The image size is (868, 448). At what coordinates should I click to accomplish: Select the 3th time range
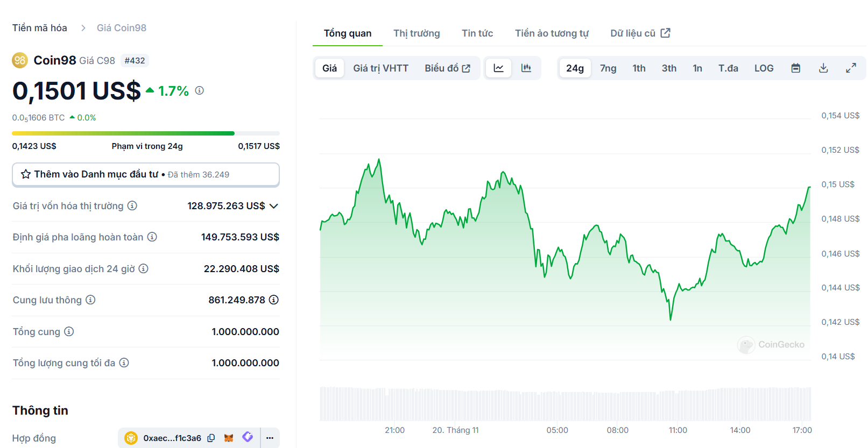[x=669, y=68]
